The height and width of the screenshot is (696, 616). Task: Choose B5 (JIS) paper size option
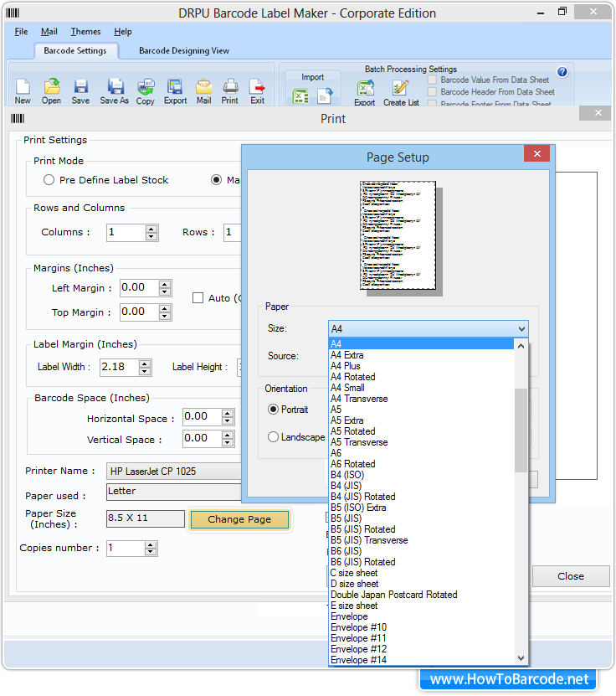tap(421, 518)
